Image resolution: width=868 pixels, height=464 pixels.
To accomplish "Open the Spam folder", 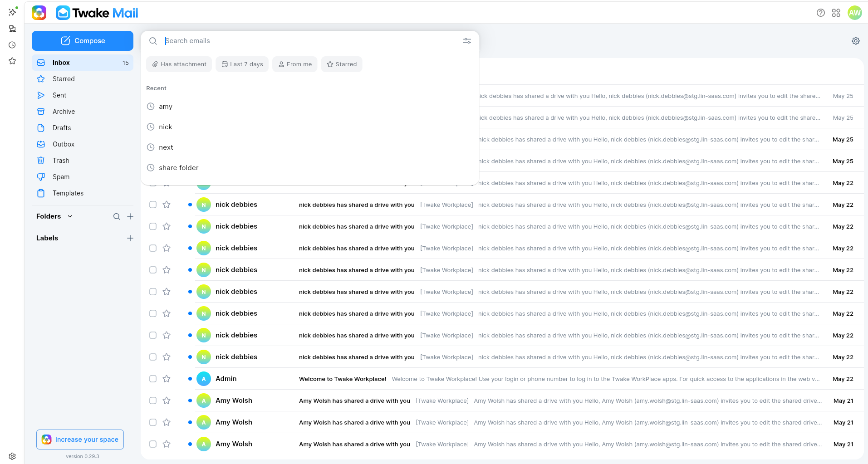I will (x=83, y=177).
